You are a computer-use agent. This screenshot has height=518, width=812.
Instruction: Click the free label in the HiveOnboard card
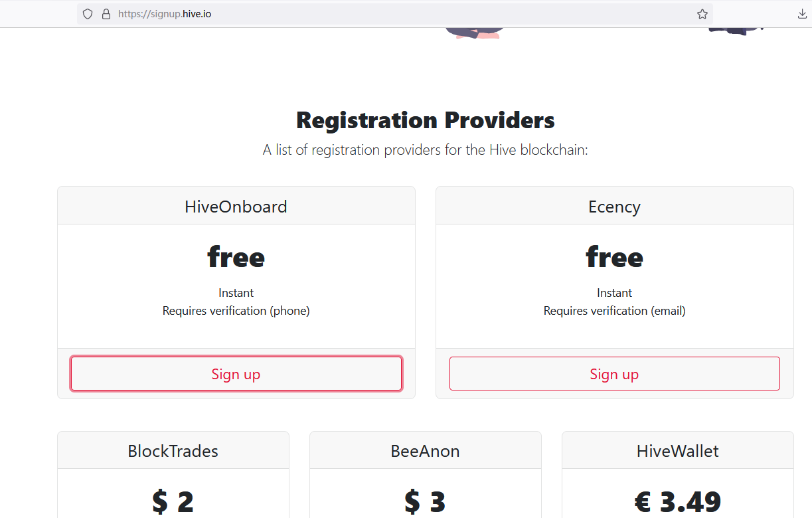pos(236,257)
